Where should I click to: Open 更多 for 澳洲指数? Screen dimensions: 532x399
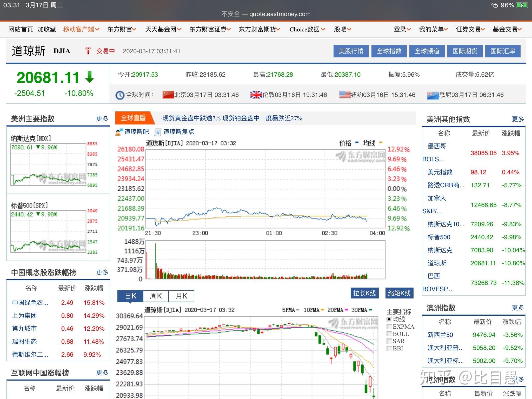tap(518, 308)
